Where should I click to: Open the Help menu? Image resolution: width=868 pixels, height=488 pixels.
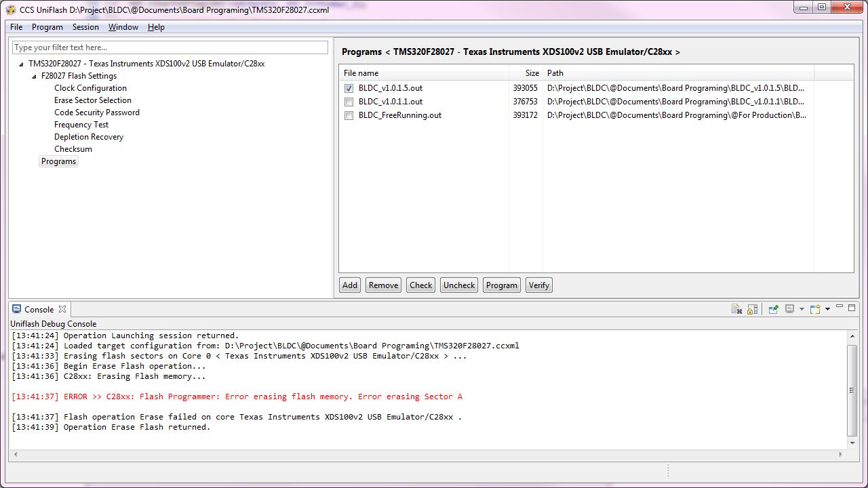coord(156,27)
